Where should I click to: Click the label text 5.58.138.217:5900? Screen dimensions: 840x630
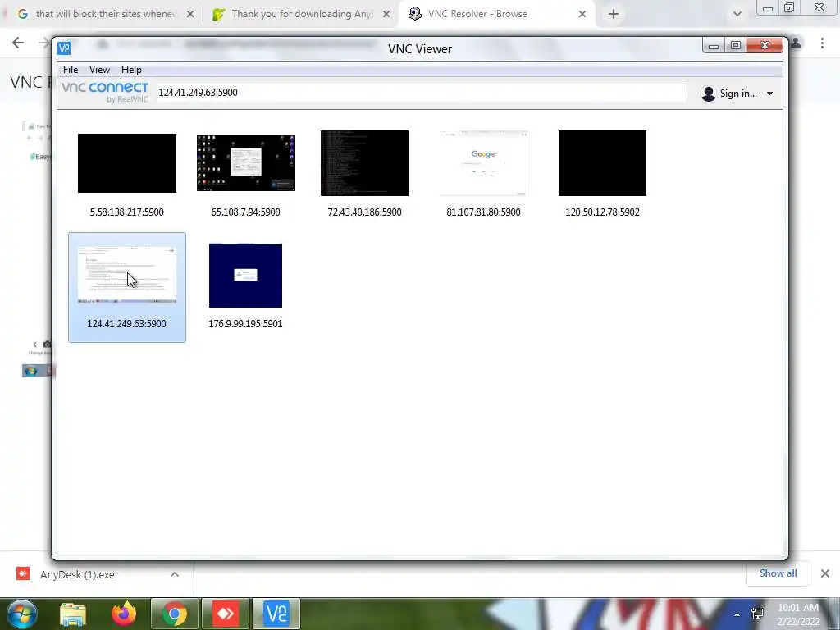[127, 212]
